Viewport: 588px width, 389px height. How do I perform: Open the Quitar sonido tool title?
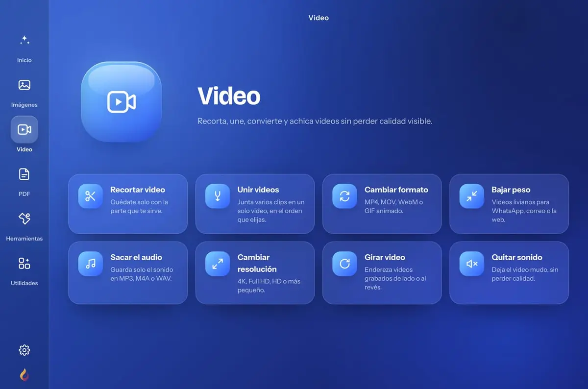click(x=517, y=257)
